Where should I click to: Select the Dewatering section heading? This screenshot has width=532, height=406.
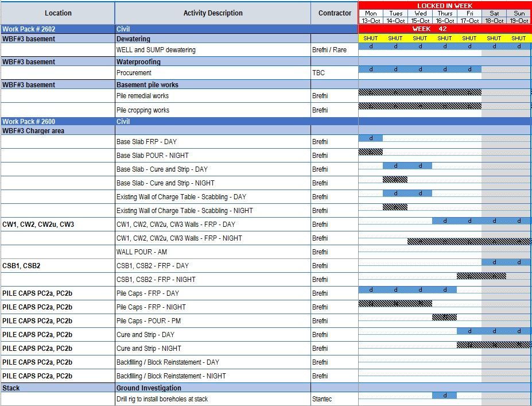[213, 38]
